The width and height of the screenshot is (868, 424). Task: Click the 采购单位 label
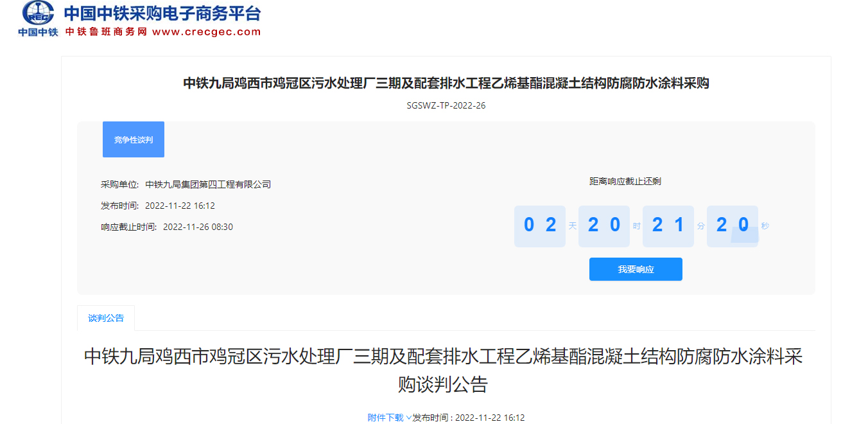point(119,184)
